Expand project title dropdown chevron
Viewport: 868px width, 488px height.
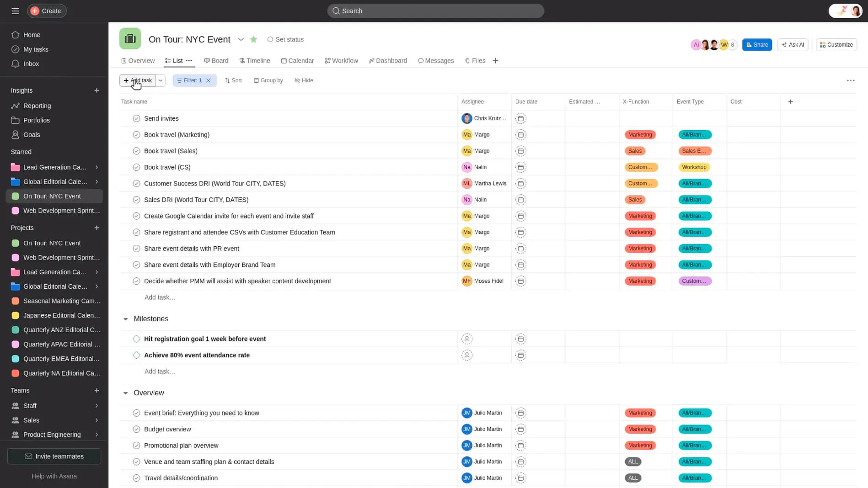pos(241,39)
